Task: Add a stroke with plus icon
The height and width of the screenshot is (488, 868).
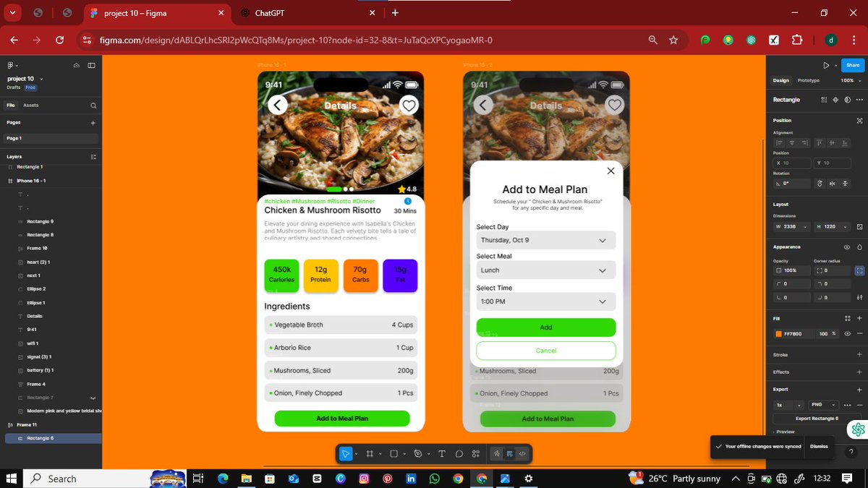Action: pos(859,355)
